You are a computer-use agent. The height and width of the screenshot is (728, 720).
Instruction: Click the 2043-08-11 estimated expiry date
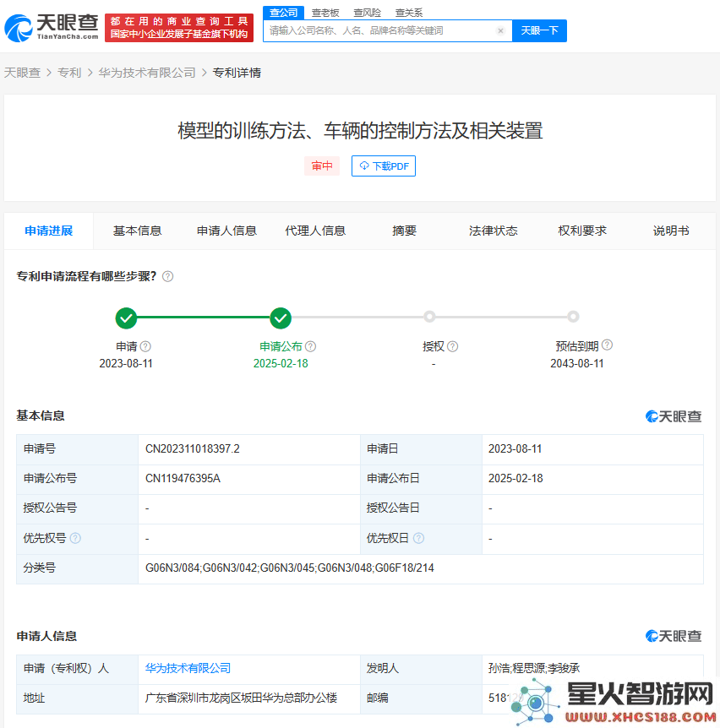click(577, 363)
